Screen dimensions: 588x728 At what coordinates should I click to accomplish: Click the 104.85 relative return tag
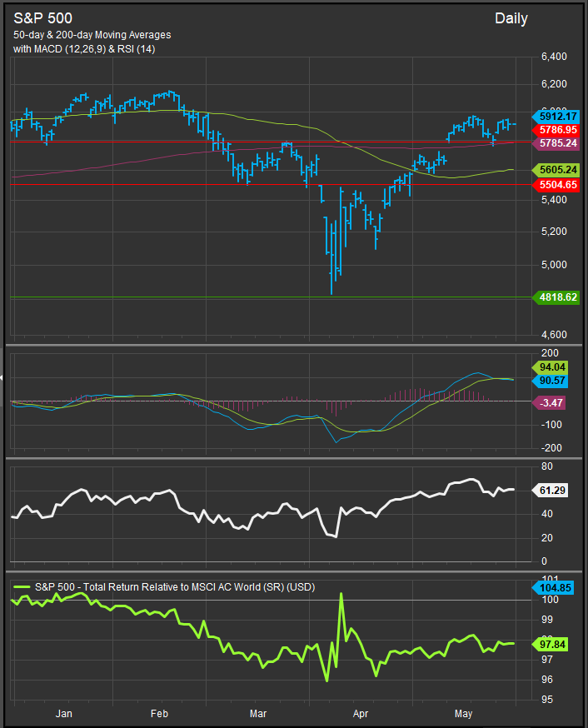click(x=553, y=588)
